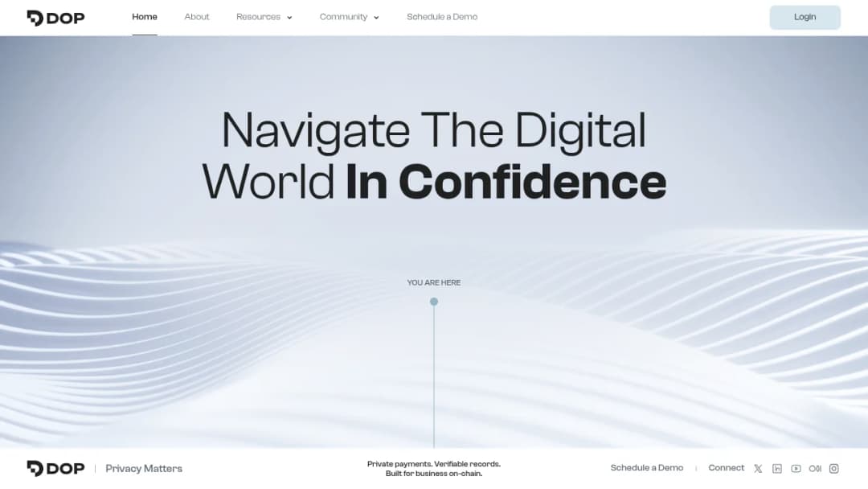Click the "Private payments. Verifiable records." footer tagline
868x489 pixels.
point(434,464)
